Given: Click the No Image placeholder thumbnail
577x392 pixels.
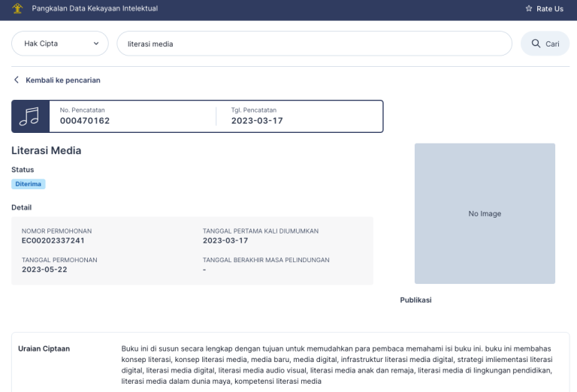Looking at the screenshot, I should click(485, 213).
